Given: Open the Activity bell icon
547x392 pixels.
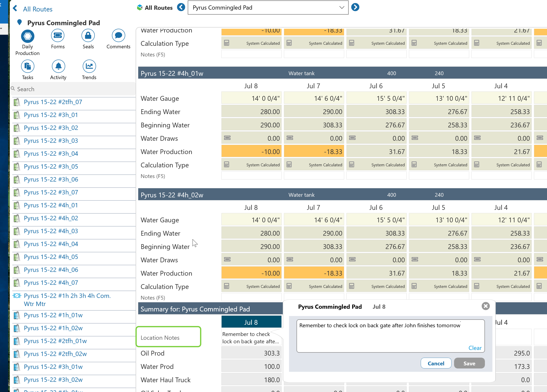Looking at the screenshot, I should pyautogui.click(x=58, y=66).
